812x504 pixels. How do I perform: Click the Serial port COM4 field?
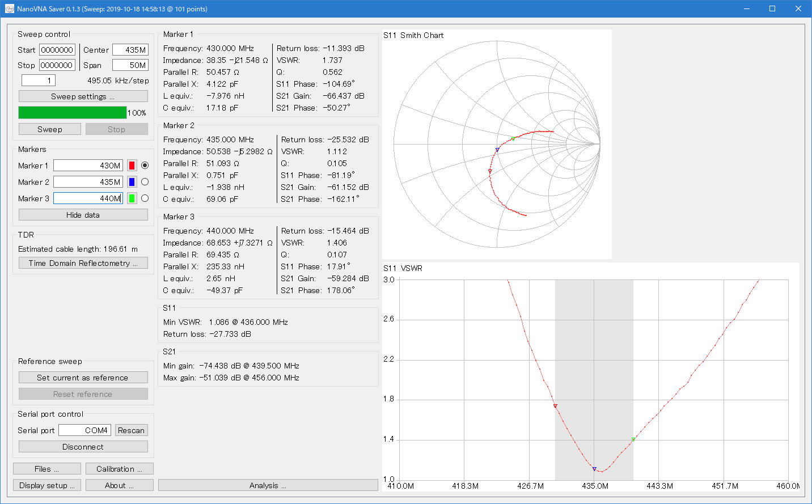tap(84, 430)
